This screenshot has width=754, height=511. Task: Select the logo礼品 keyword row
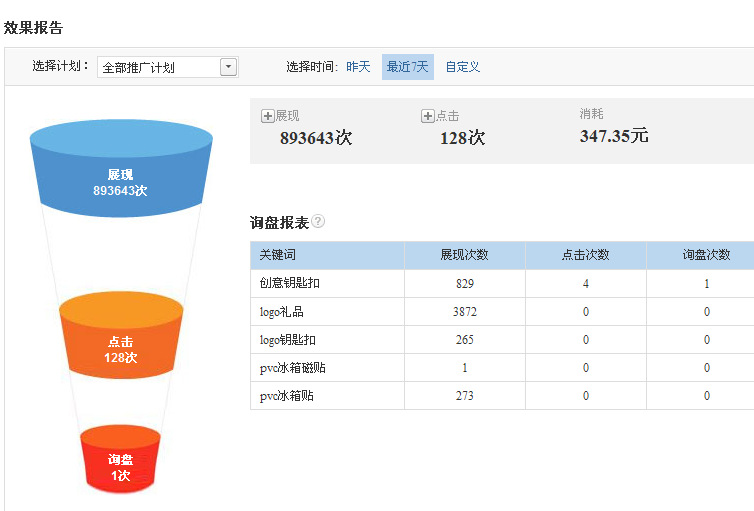coord(502,312)
